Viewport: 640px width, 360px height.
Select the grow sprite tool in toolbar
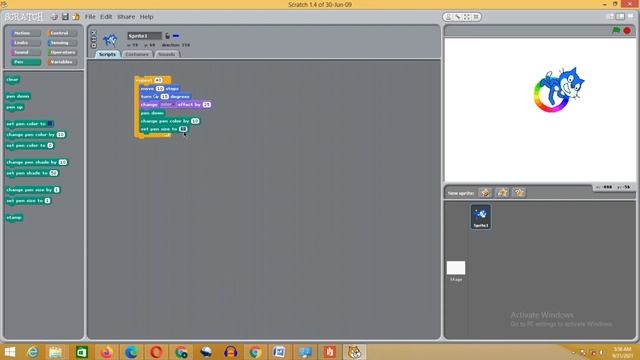pos(467,17)
